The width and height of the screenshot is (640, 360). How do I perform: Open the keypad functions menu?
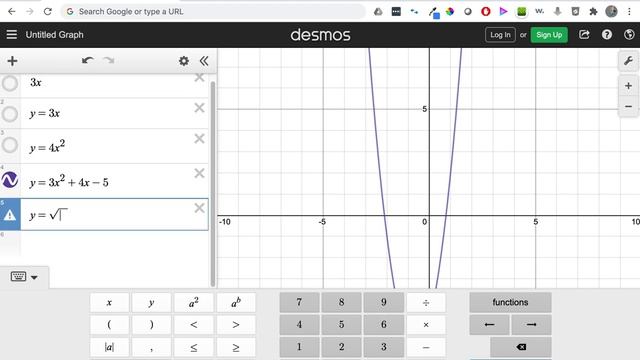510,302
